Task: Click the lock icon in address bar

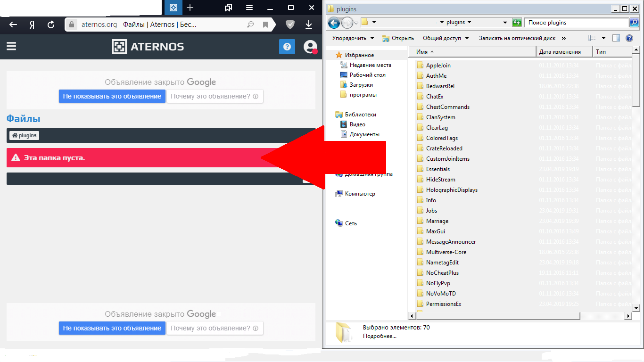Action: 72,25
